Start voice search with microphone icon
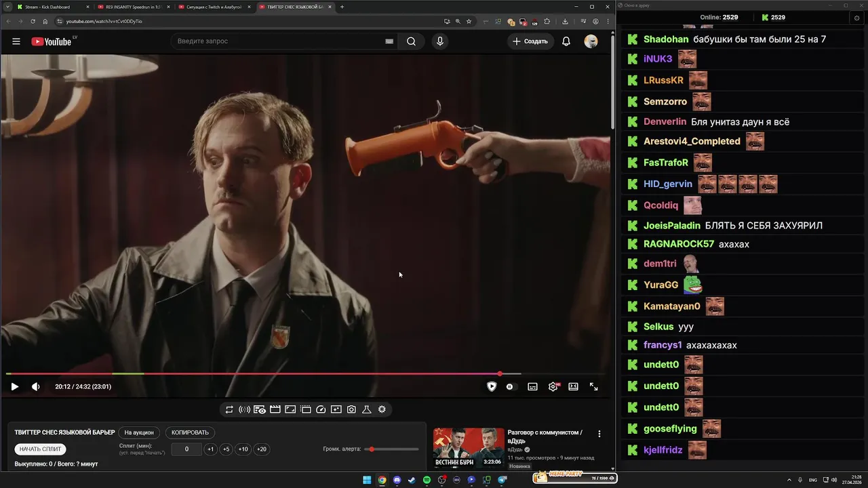868x488 pixels. tap(440, 41)
